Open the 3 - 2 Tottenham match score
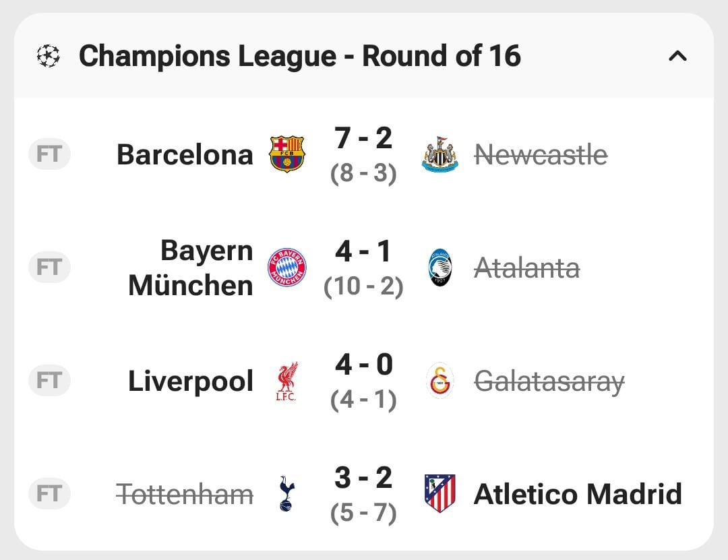This screenshot has width=728, height=560. coord(363,478)
